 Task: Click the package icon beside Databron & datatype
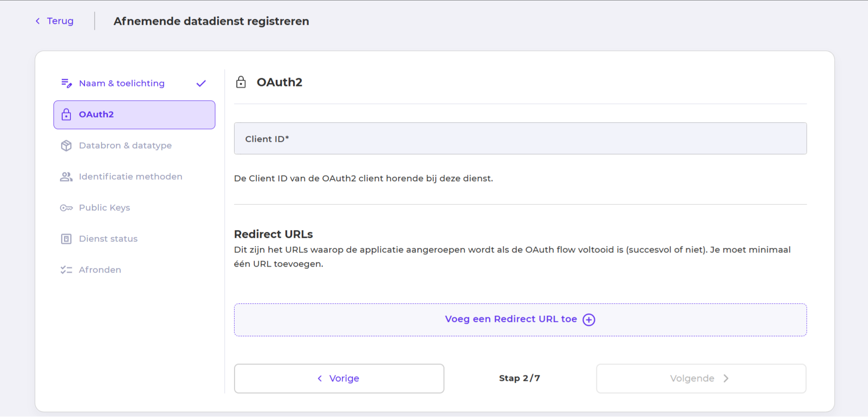(x=66, y=145)
